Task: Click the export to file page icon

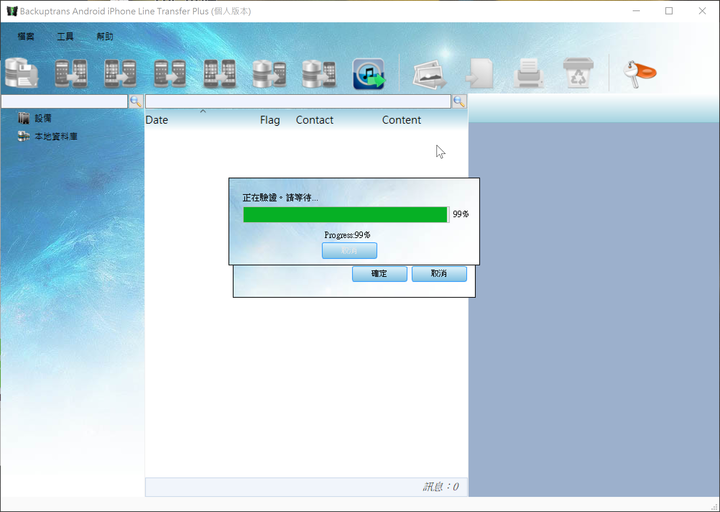Action: point(480,74)
